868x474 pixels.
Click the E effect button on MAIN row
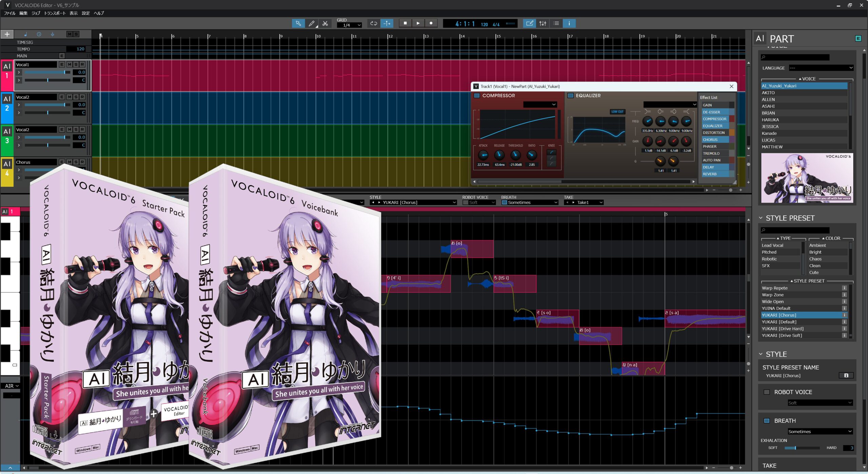[62, 56]
